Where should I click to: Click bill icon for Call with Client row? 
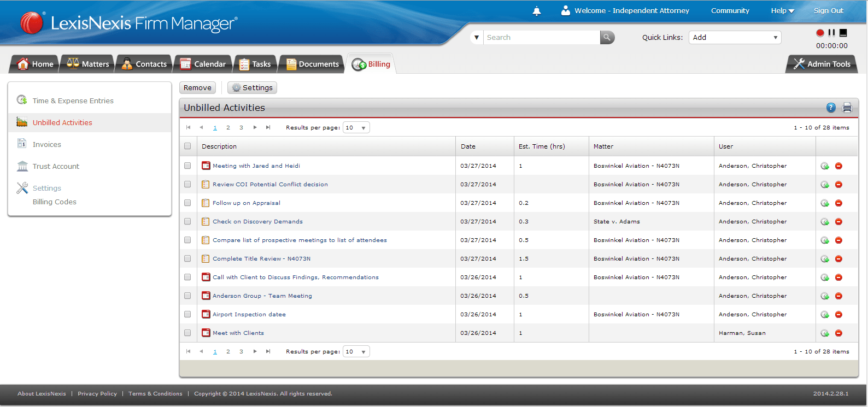pyautogui.click(x=825, y=278)
